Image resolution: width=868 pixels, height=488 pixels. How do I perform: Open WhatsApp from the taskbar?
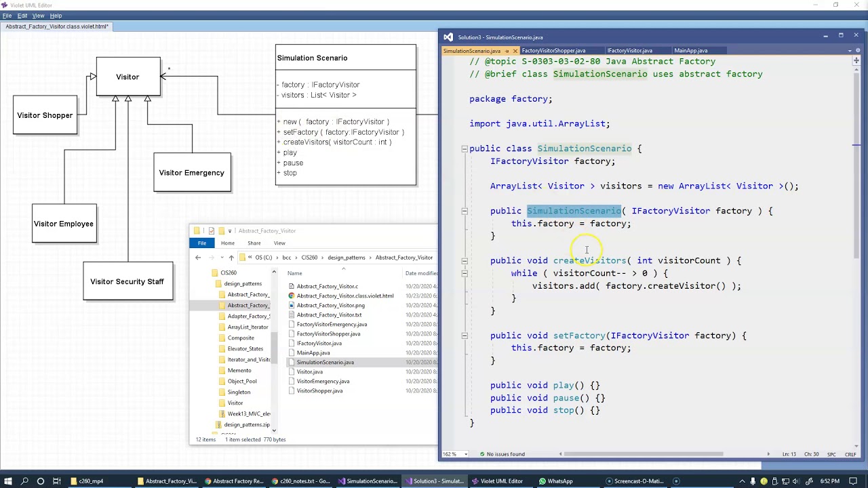(555, 481)
